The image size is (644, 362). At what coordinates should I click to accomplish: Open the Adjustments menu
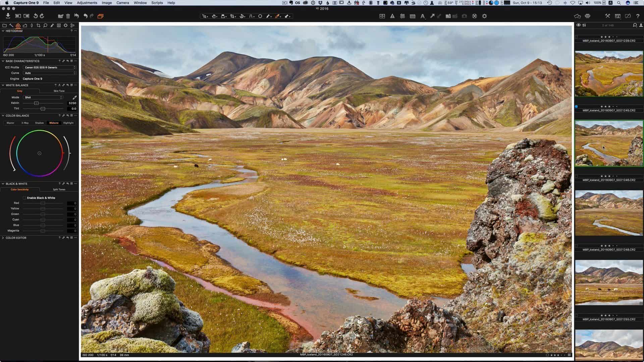[87, 3]
